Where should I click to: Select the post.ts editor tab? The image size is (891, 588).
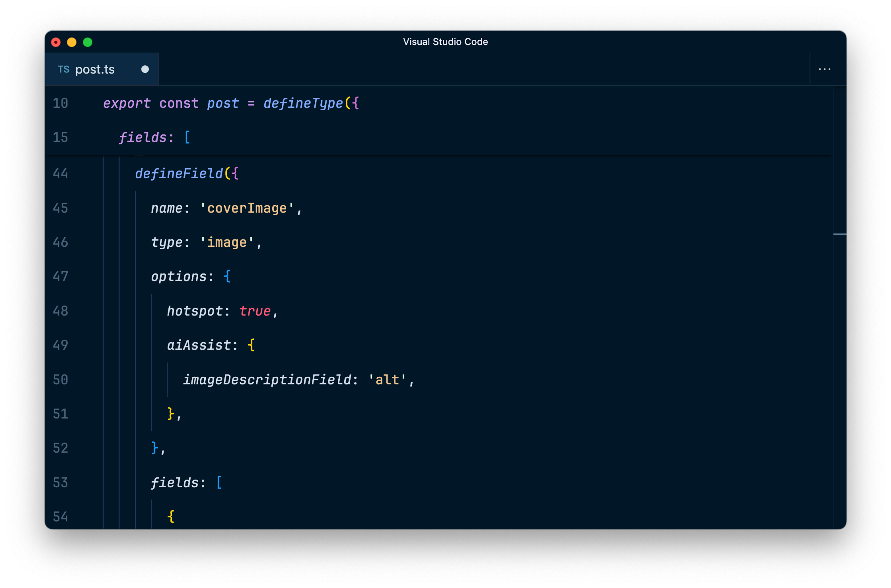(x=95, y=69)
